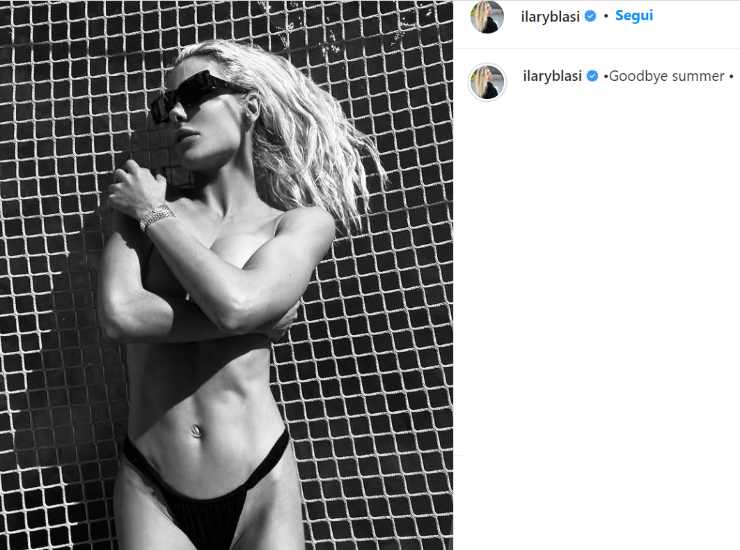Open the black and white post photo
This screenshot has height=550, width=740.
pyautogui.click(x=227, y=275)
